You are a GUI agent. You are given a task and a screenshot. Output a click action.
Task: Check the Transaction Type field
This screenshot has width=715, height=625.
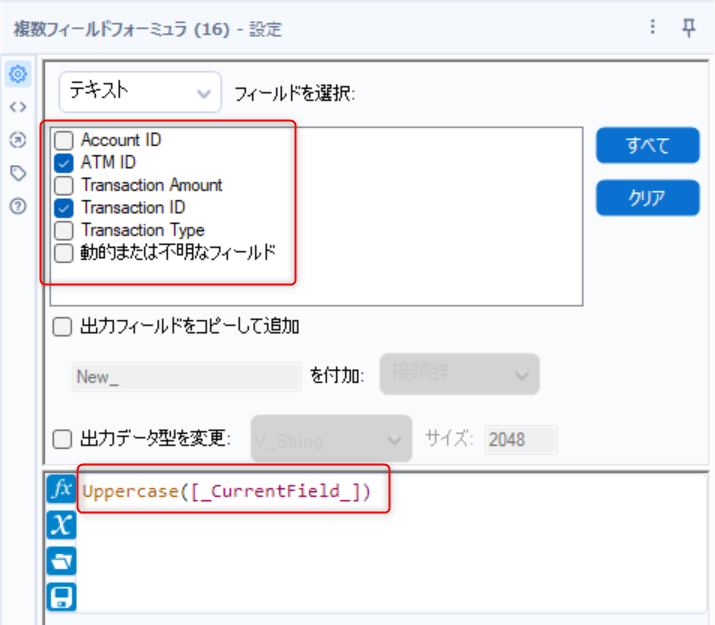64,231
